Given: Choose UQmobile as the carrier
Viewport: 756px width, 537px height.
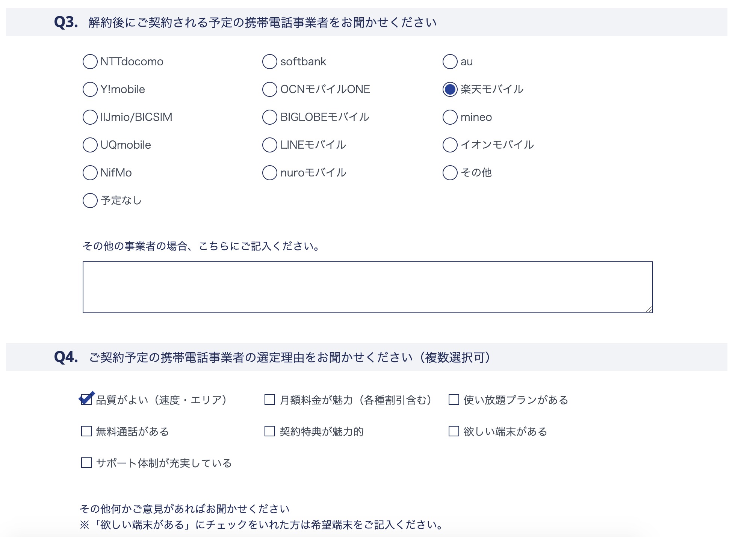Looking at the screenshot, I should tap(90, 145).
